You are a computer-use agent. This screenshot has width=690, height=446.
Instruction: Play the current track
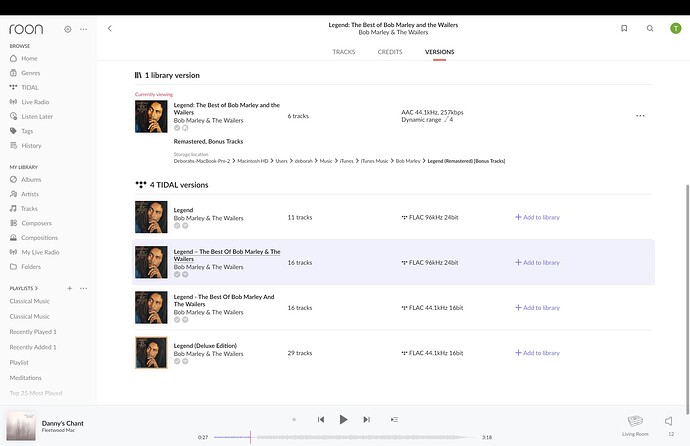coord(343,420)
